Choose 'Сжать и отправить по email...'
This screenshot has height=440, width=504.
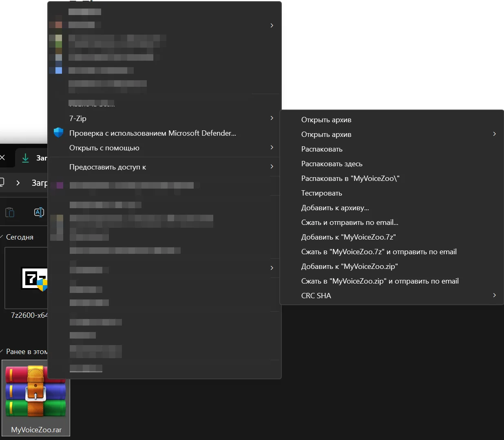(x=350, y=222)
